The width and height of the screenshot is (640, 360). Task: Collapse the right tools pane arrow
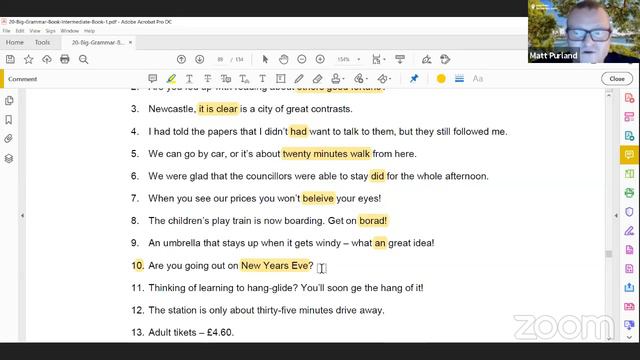coord(616,216)
